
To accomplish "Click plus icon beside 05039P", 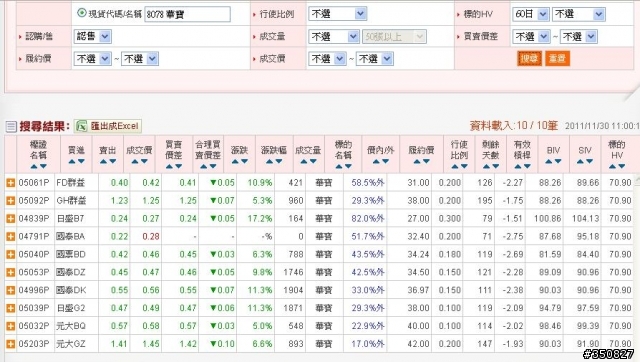I will coord(11,308).
